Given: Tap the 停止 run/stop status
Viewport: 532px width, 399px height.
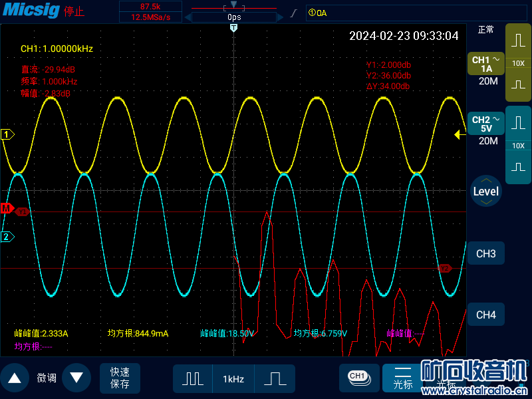Looking at the screenshot, I should (x=74, y=11).
